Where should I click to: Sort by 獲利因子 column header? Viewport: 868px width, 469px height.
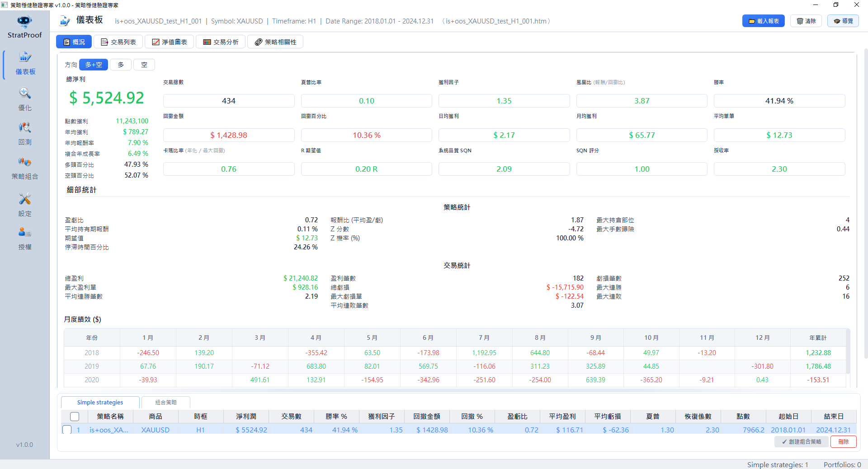pos(382,417)
